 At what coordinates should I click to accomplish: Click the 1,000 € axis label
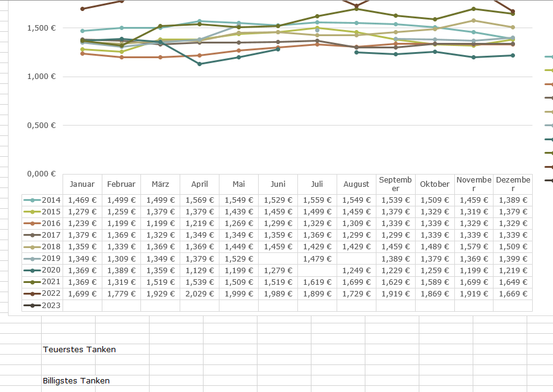pos(42,77)
